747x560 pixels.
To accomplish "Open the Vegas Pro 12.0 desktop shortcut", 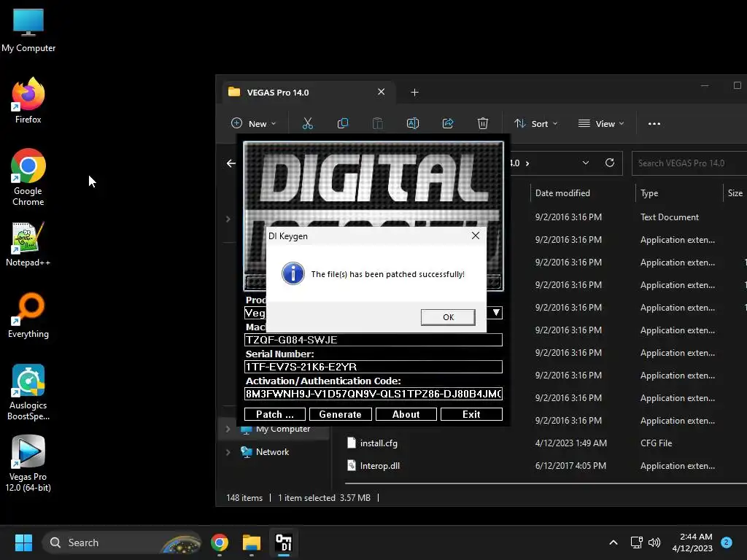I will [28, 464].
